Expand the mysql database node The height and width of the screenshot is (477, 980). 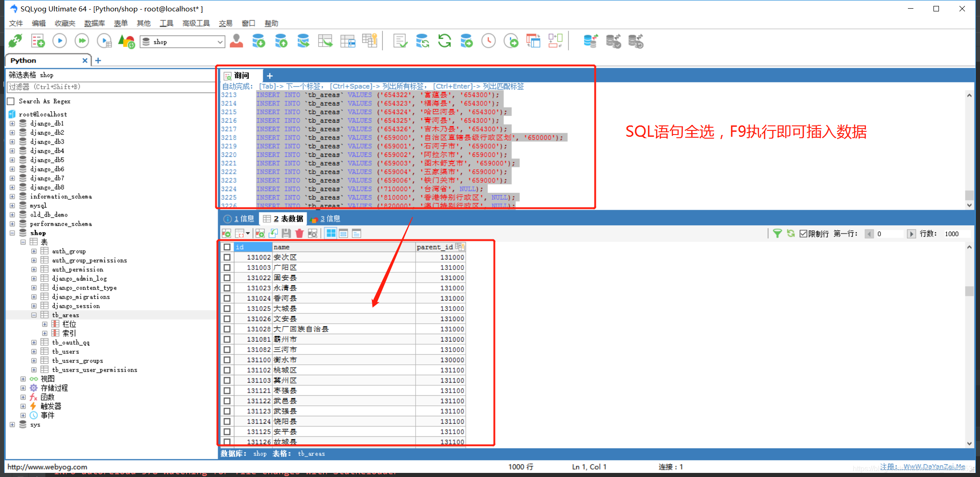coord(12,206)
